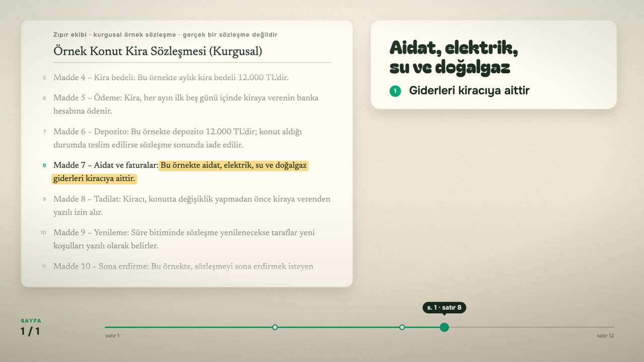The width and height of the screenshot is (644, 362).
Task: Click the heading "Aidat, elektrik, su ve doğalgaz"
Action: tap(454, 57)
